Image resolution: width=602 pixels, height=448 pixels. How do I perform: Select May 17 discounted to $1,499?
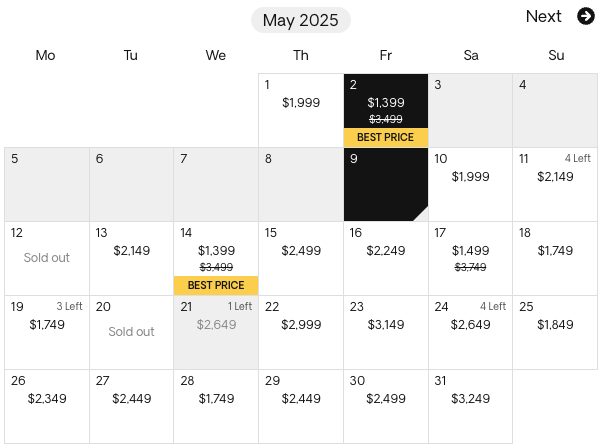pos(471,258)
